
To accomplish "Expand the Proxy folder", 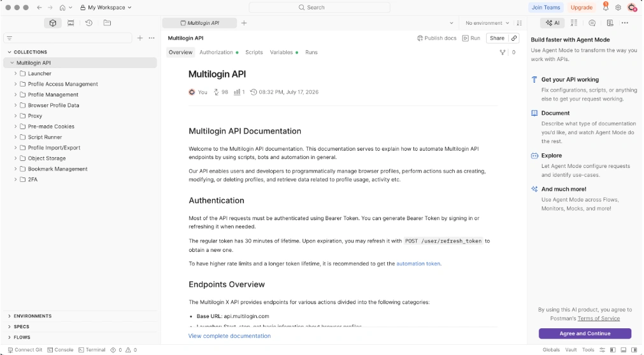I will click(16, 116).
